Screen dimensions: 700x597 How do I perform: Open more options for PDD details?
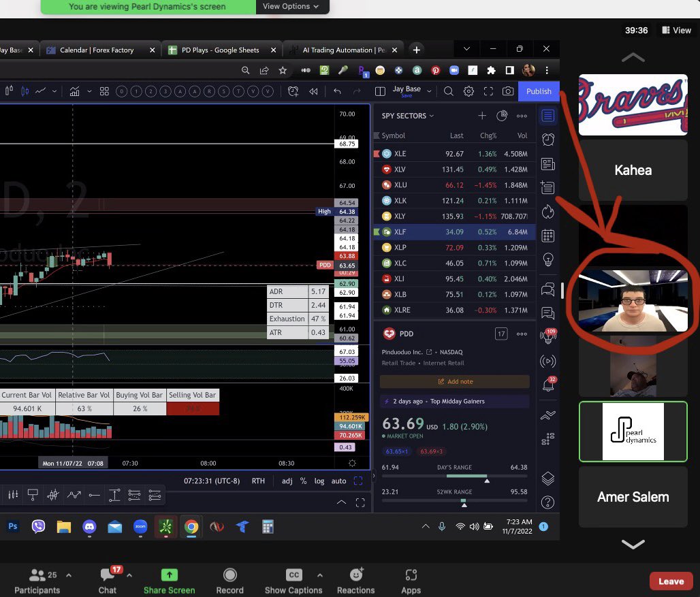(x=522, y=334)
